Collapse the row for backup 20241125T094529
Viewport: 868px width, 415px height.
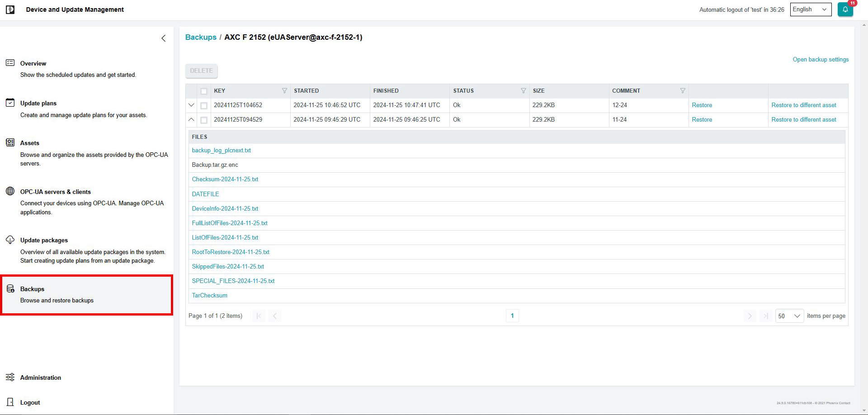(x=191, y=120)
